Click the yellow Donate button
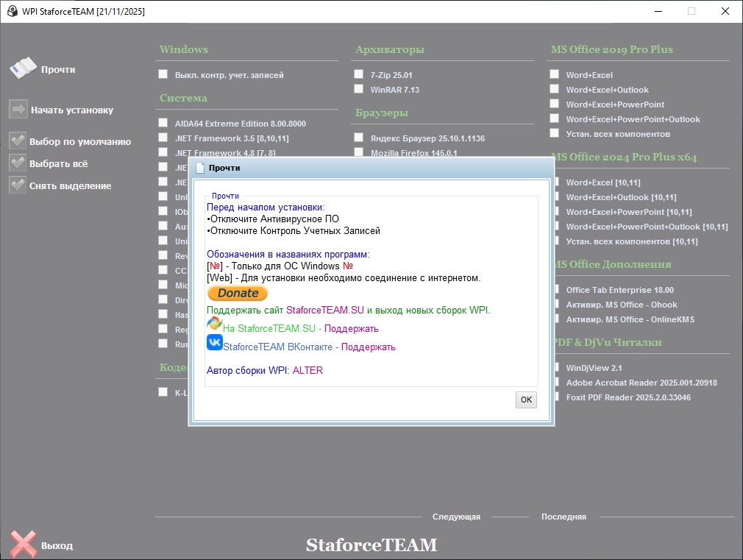This screenshot has height=560, width=743. tap(238, 293)
